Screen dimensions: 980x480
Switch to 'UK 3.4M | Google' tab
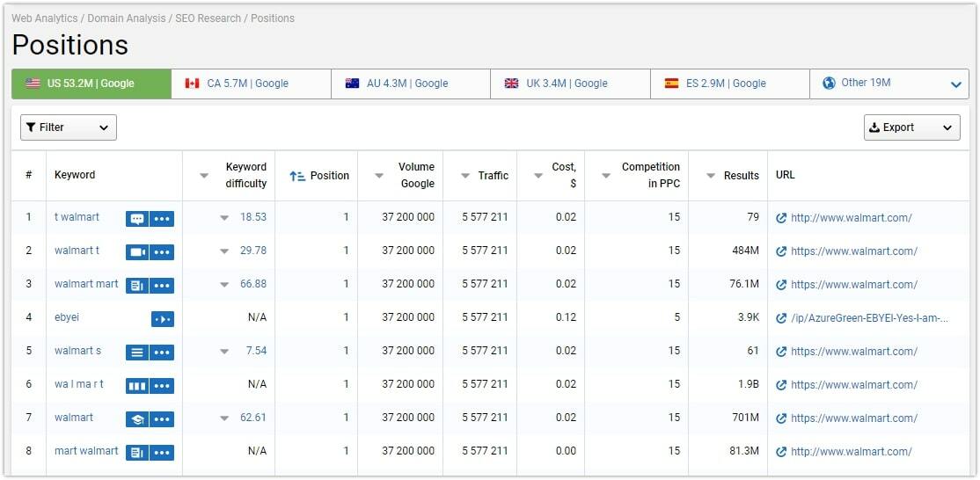tap(571, 84)
